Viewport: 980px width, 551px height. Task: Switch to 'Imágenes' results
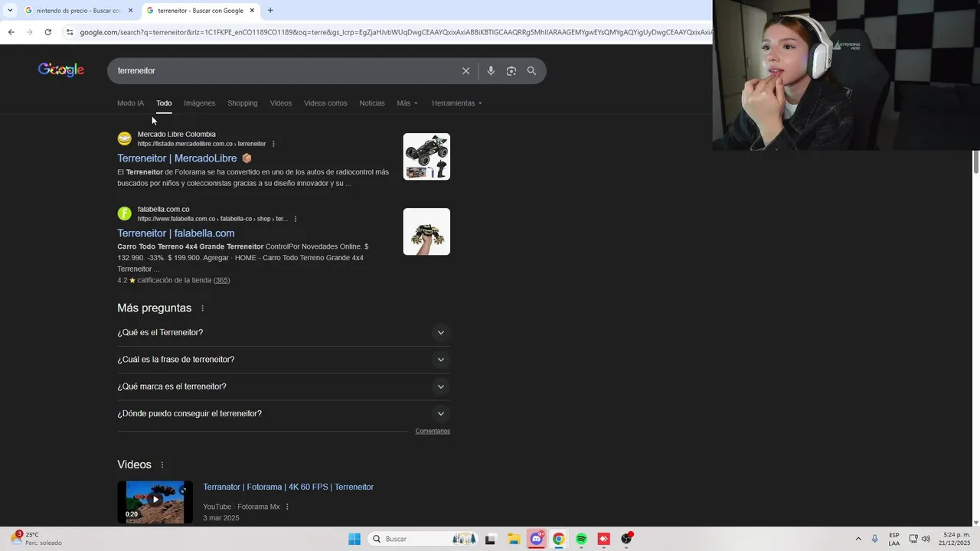[x=199, y=103]
